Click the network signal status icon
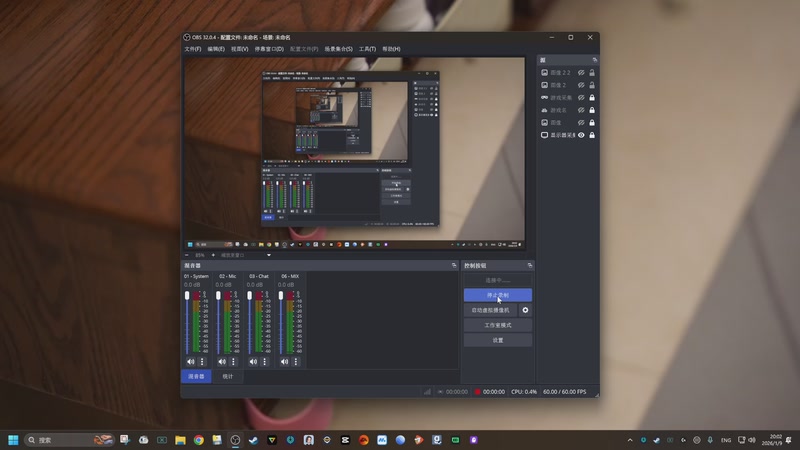The height and width of the screenshot is (450, 800). (x=427, y=392)
